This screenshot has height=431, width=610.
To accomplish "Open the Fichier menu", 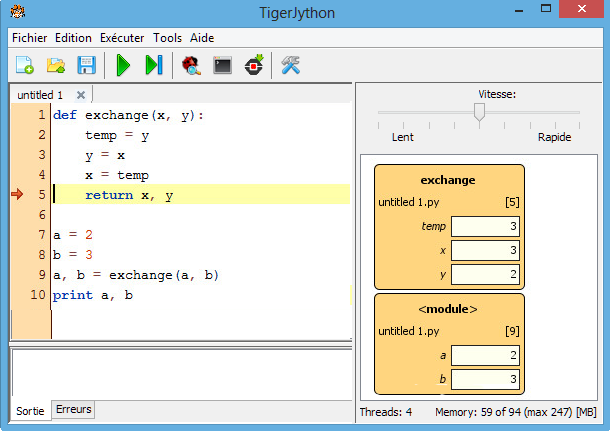I will click(x=30, y=38).
